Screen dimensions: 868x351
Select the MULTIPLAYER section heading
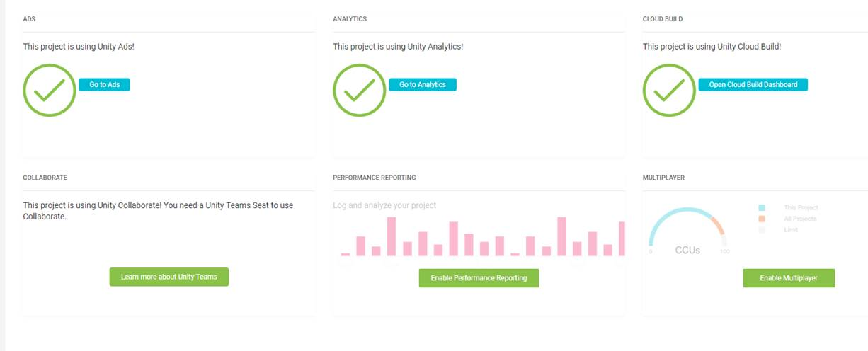click(663, 178)
